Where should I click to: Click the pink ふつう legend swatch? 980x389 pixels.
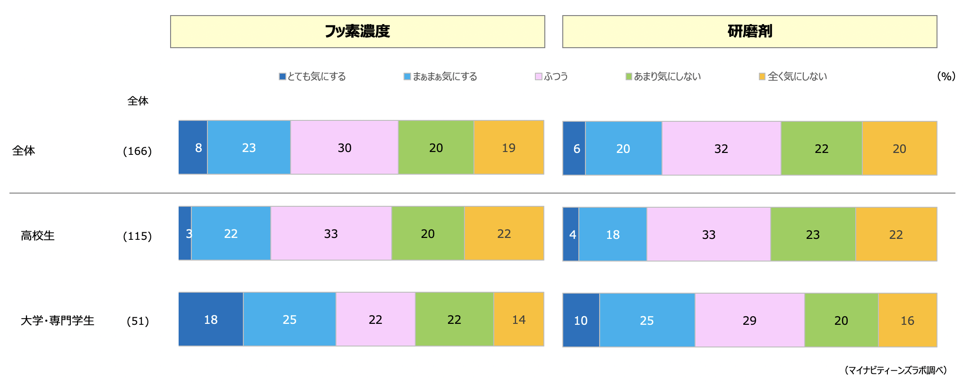click(539, 76)
